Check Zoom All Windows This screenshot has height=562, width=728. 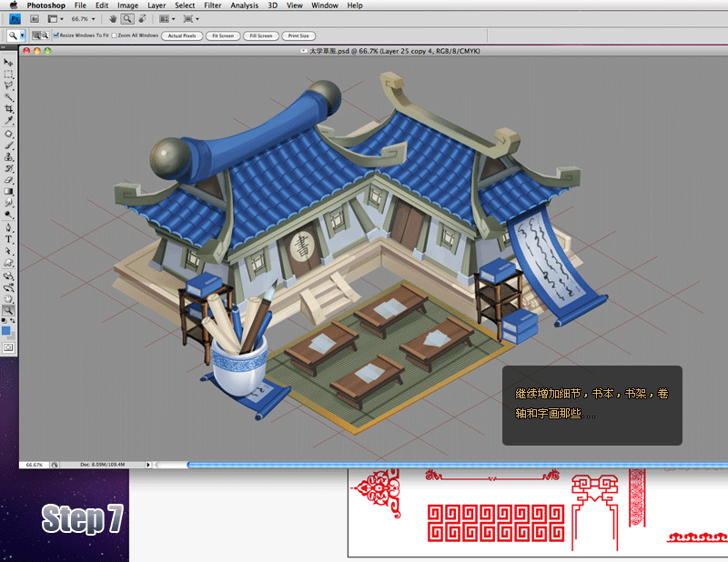pyautogui.click(x=114, y=35)
